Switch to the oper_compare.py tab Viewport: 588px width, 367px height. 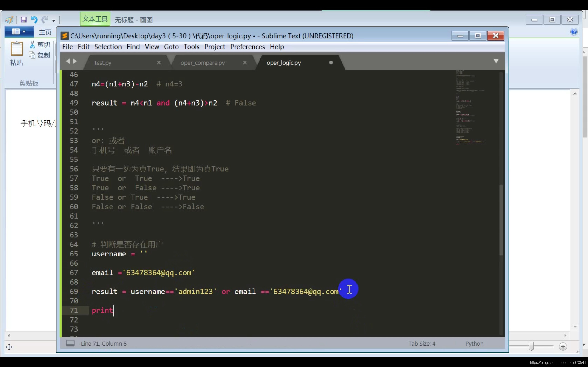202,63
